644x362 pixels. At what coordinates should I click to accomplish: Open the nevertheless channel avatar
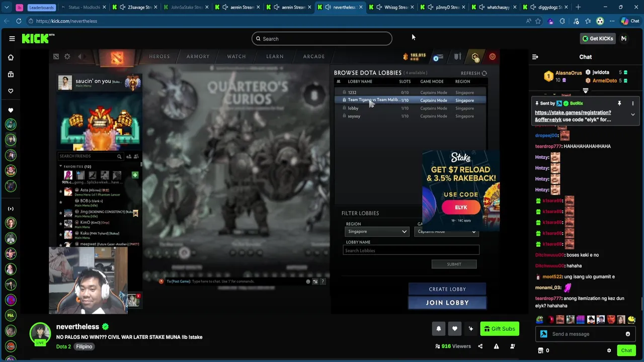point(40,333)
